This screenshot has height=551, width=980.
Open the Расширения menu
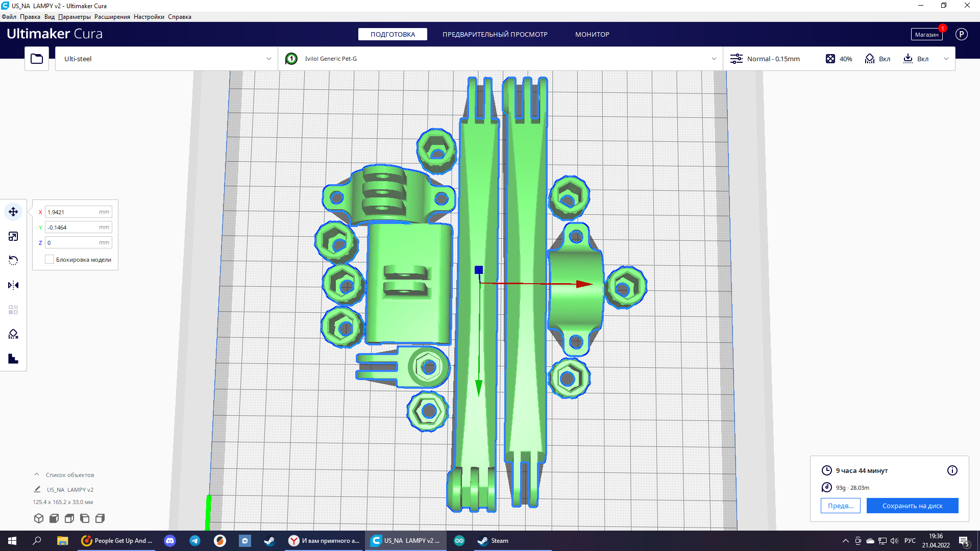pos(112,17)
